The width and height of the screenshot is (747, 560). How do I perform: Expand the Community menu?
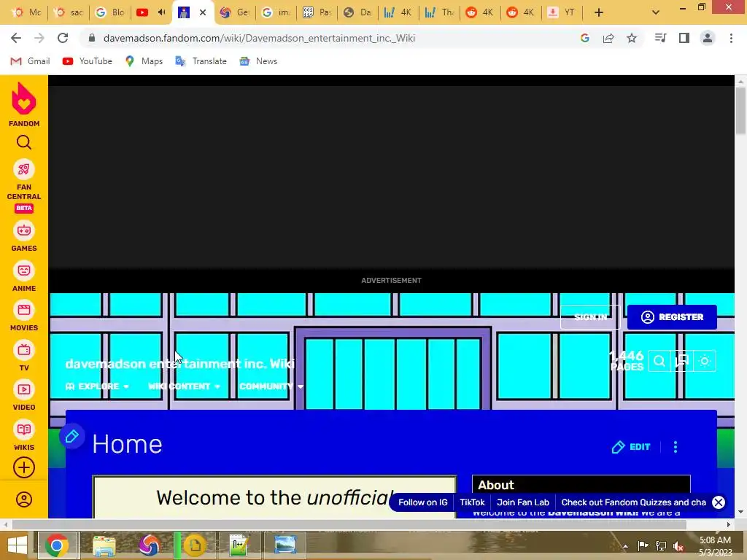pyautogui.click(x=271, y=386)
